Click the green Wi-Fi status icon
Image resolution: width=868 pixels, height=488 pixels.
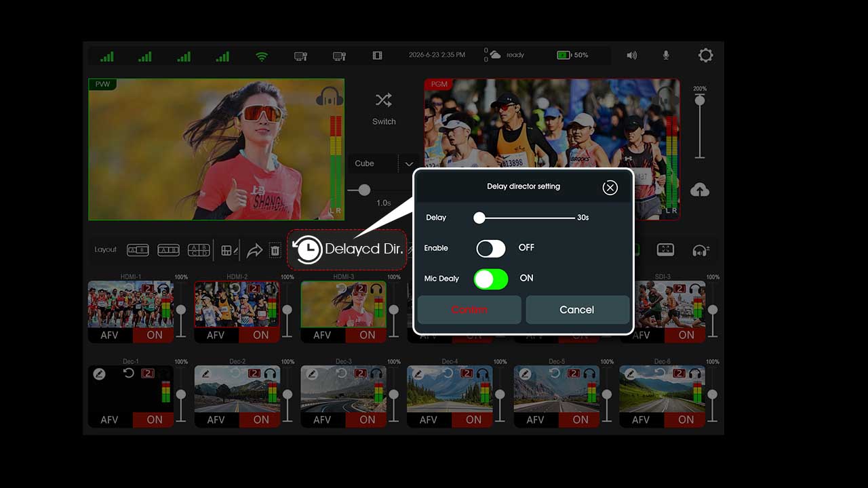[x=262, y=56]
